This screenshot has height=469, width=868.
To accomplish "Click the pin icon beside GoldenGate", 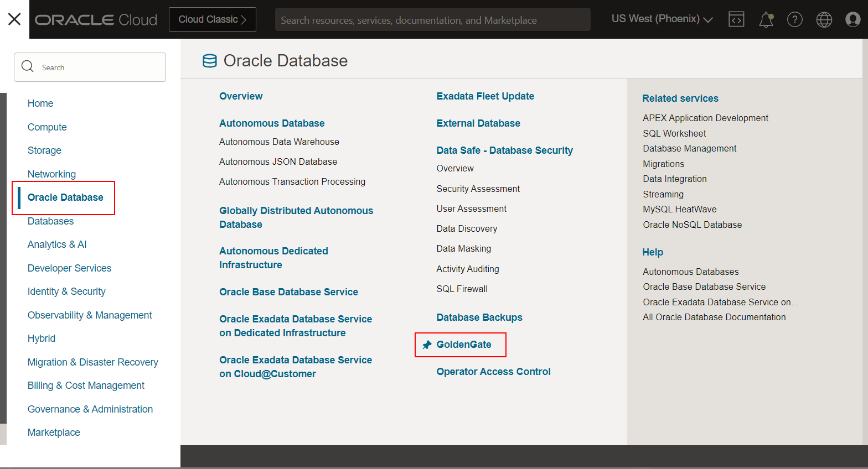I will tap(427, 345).
